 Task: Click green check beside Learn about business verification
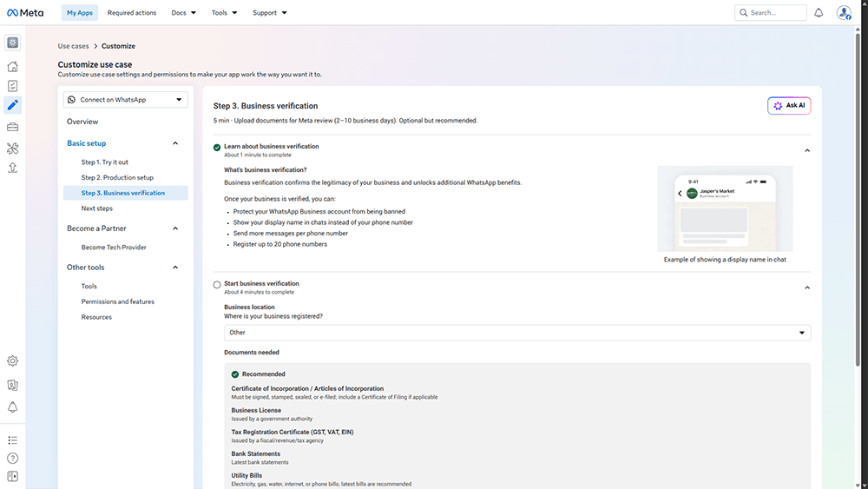point(217,148)
